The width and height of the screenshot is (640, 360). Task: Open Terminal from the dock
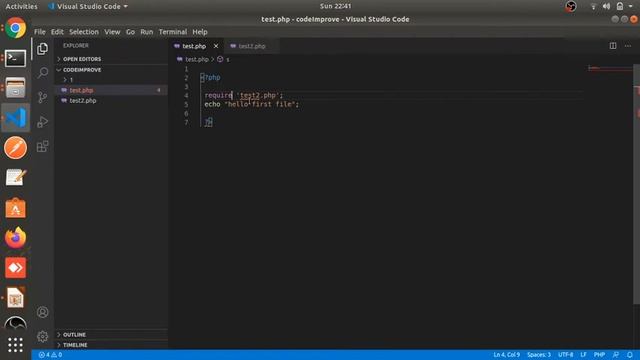pos(16,58)
